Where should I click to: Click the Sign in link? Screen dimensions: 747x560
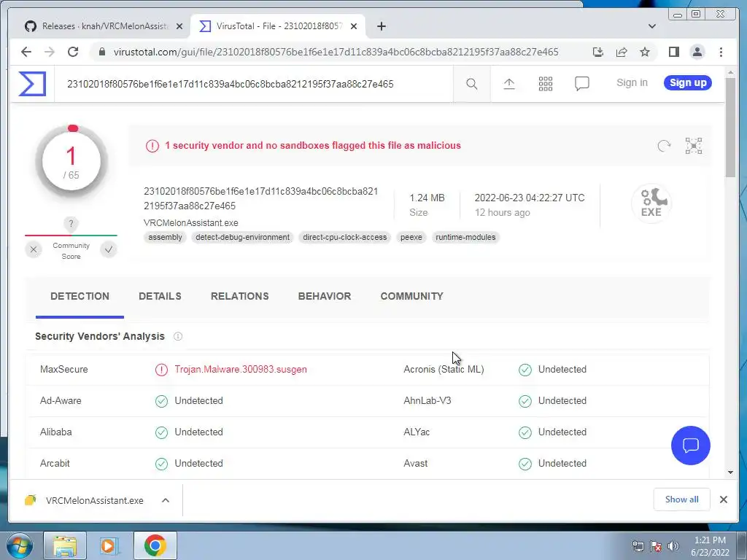tap(632, 82)
